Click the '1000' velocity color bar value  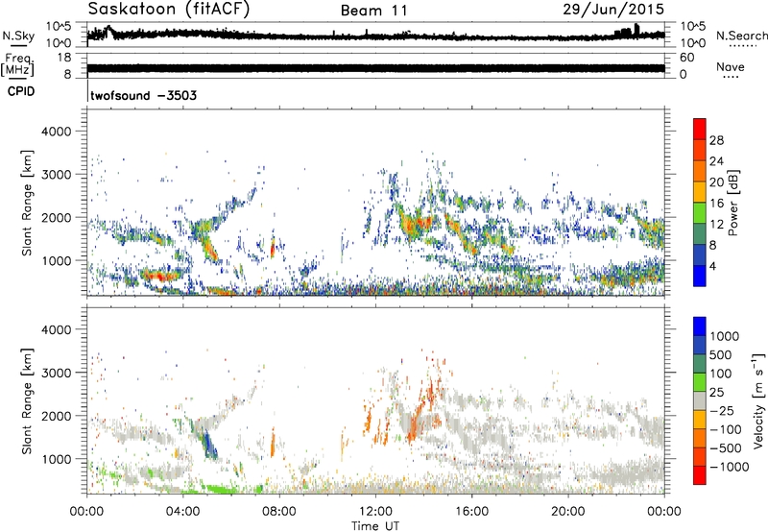pyautogui.click(x=725, y=336)
